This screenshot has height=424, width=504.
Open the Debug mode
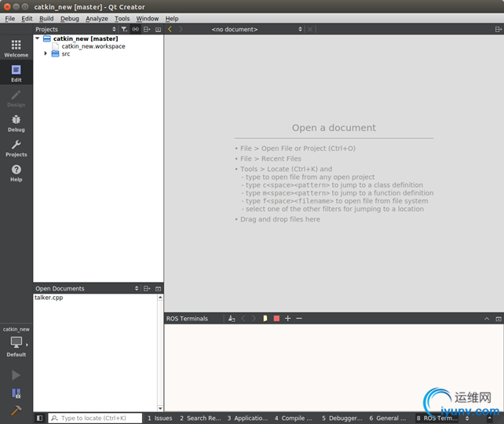tap(16, 123)
